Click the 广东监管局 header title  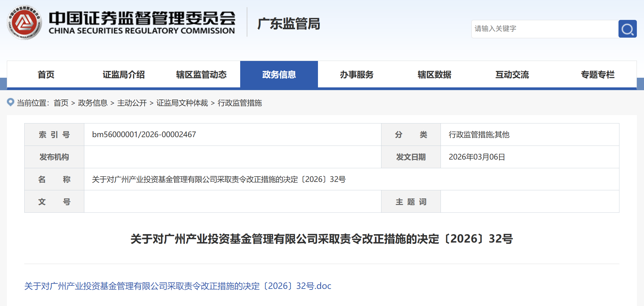click(x=289, y=24)
